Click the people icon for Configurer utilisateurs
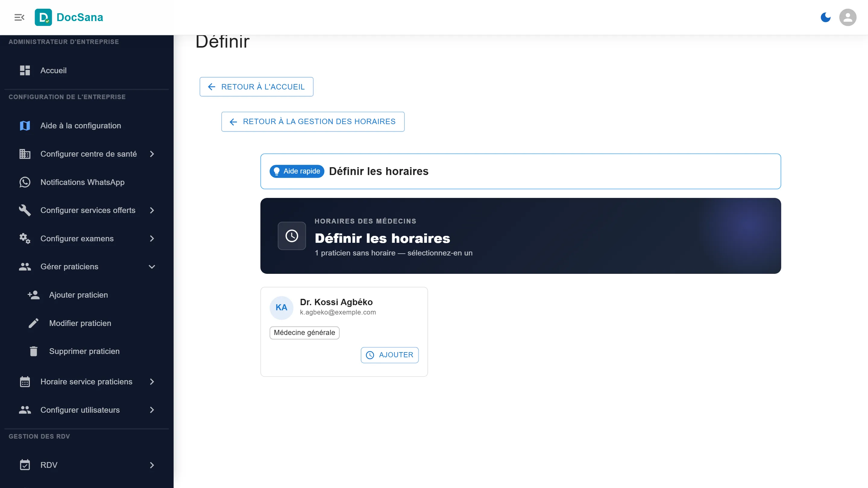This screenshot has height=488, width=868. coord(25,410)
